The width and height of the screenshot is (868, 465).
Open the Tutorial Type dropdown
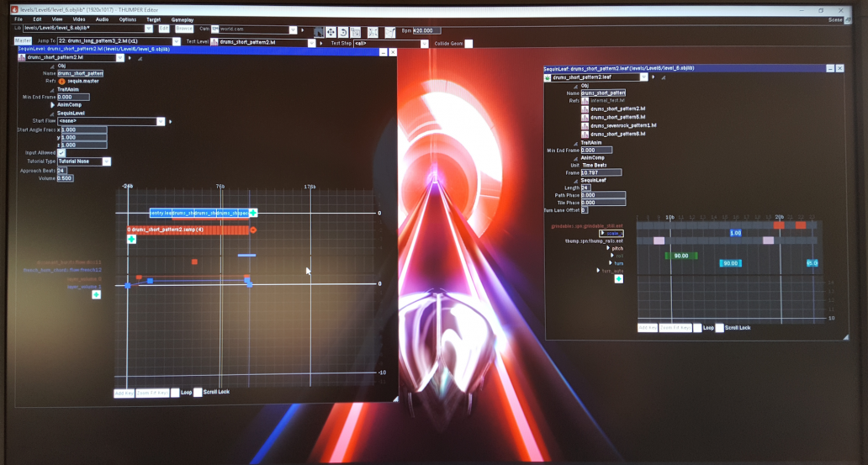pyautogui.click(x=107, y=161)
